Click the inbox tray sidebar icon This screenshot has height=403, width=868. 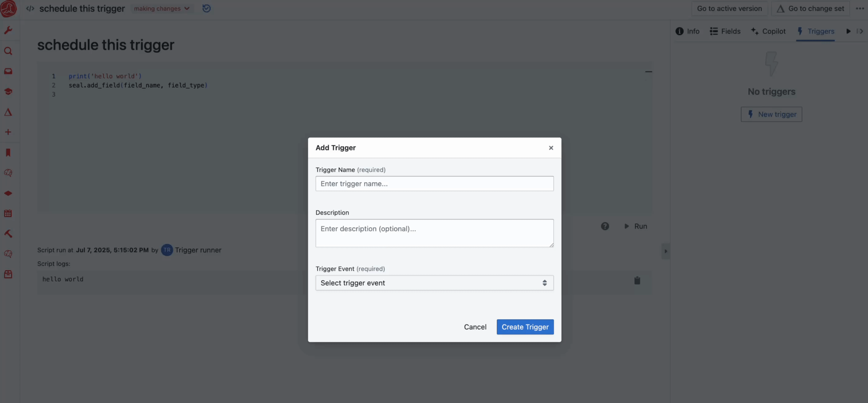[x=8, y=71]
